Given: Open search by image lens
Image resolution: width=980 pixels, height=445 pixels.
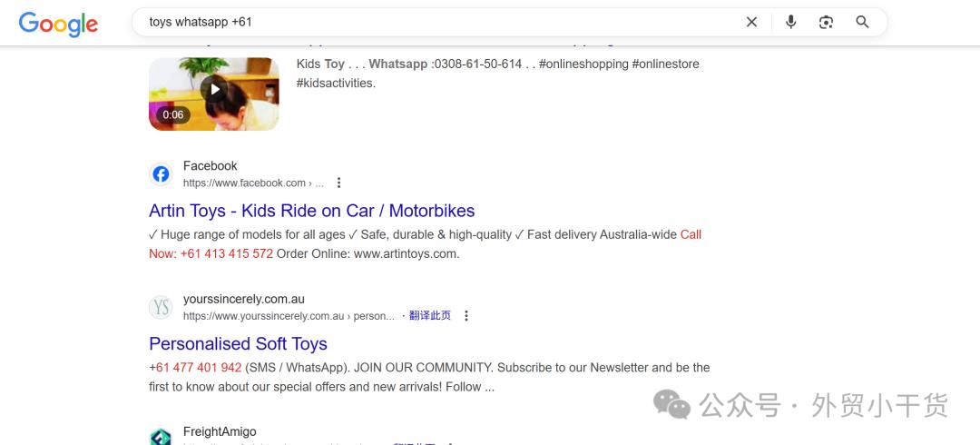Looking at the screenshot, I should point(826,22).
